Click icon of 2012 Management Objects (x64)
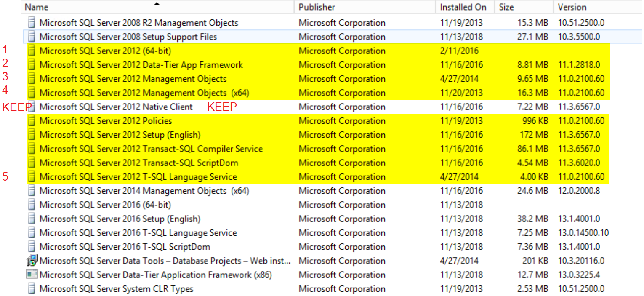 coord(31,93)
